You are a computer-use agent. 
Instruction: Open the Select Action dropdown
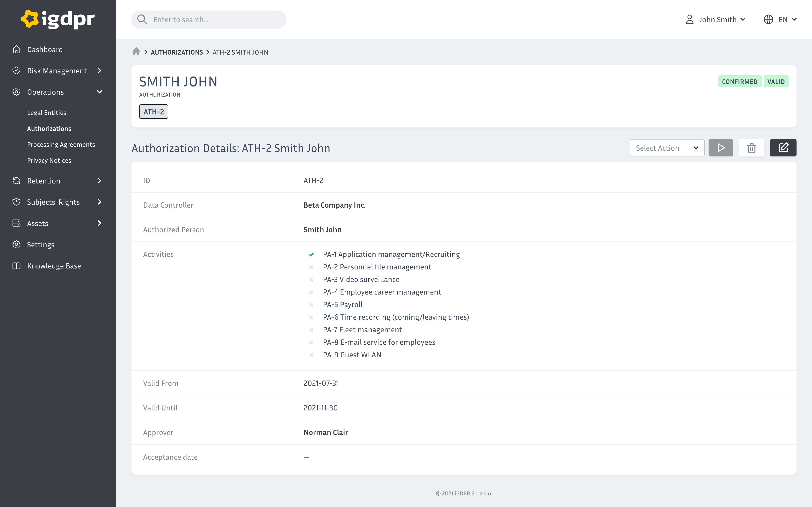coord(667,148)
